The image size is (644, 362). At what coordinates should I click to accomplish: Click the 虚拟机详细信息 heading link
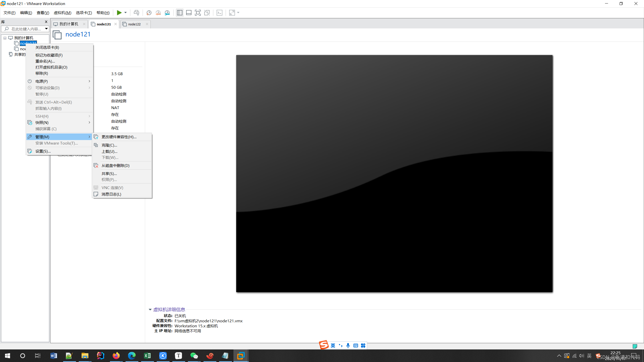(x=169, y=309)
